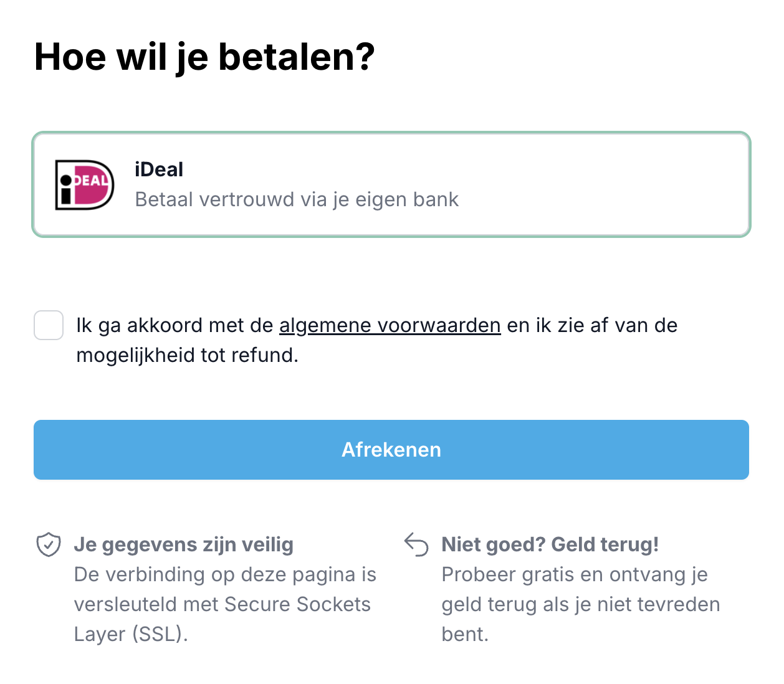784x684 pixels.
Task: Click 'De verbinding op deze pagina is' text
Action: click(x=225, y=574)
